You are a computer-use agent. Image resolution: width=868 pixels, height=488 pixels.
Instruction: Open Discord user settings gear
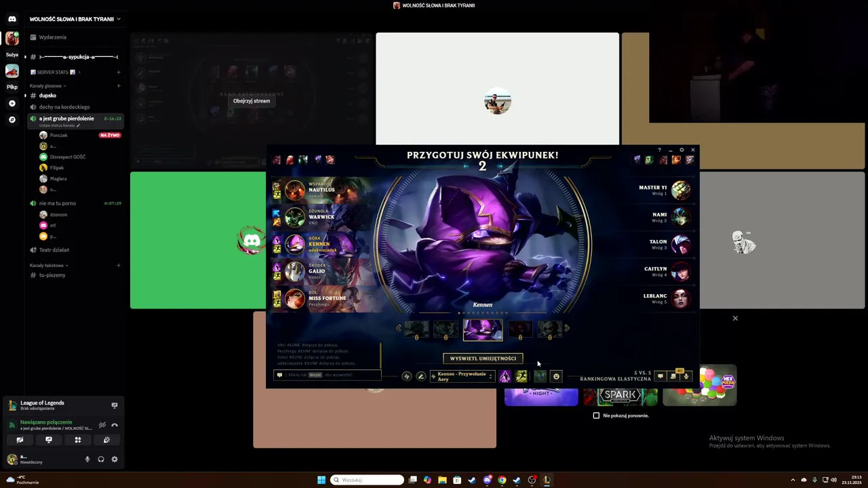pyautogui.click(x=115, y=459)
